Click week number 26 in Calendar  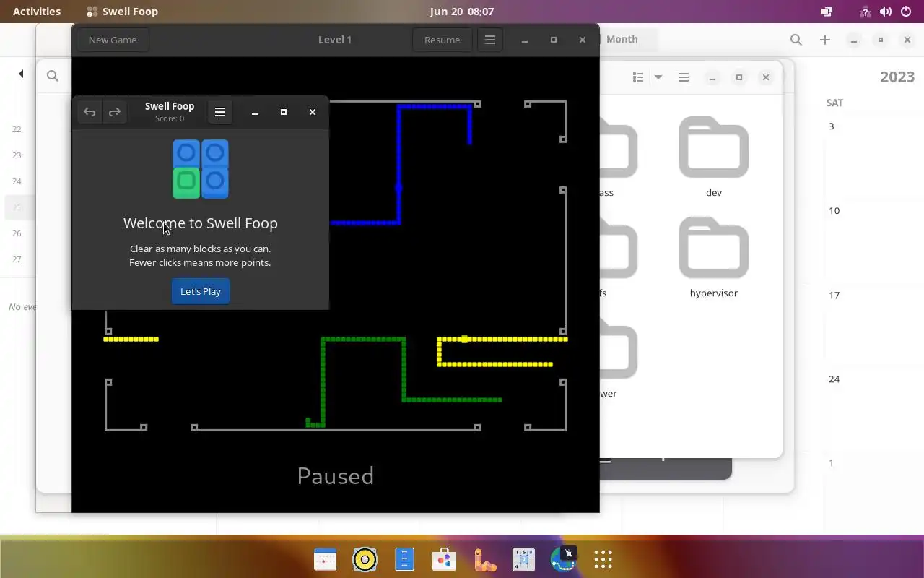[x=17, y=233]
